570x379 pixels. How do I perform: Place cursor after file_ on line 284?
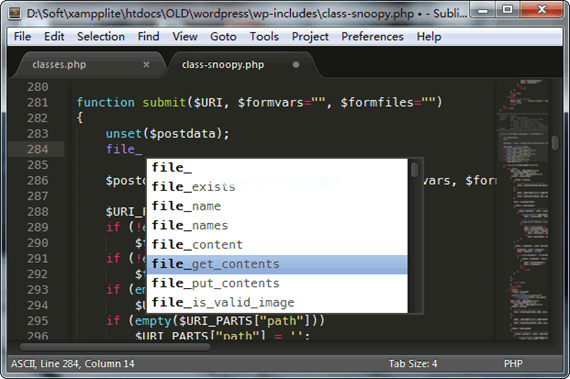[142, 149]
